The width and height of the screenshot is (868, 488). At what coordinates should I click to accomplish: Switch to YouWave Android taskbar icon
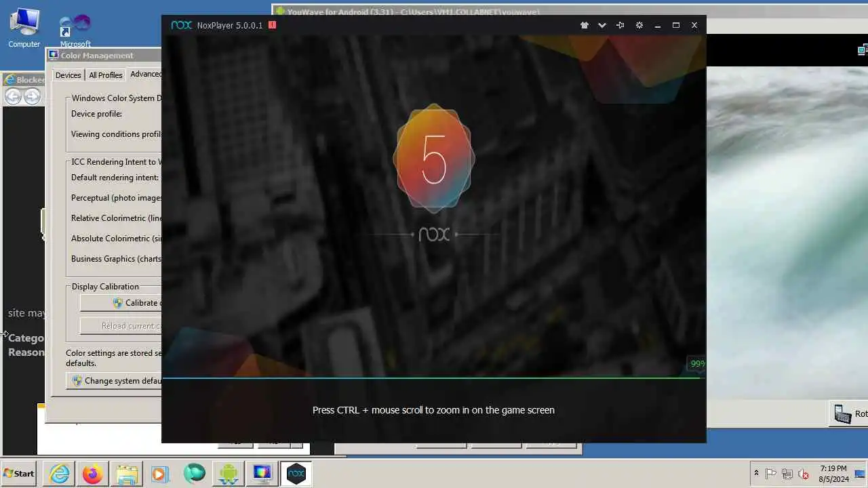tap(229, 474)
